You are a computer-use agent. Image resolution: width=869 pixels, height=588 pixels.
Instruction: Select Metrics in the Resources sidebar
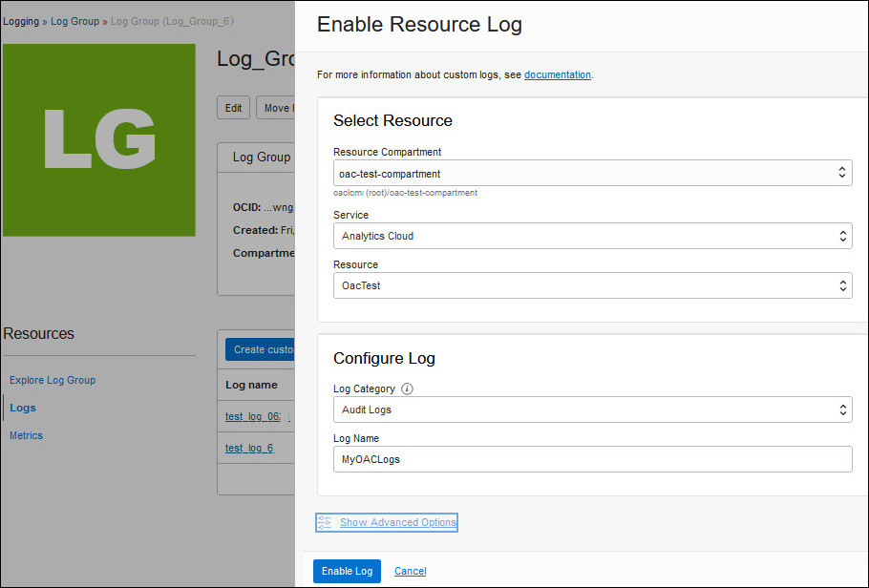point(26,435)
